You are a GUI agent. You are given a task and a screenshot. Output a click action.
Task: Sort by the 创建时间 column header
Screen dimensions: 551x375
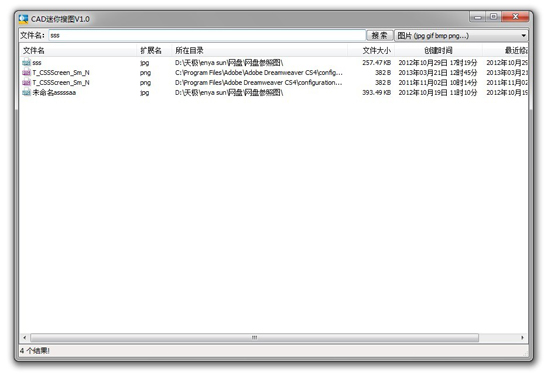point(438,50)
